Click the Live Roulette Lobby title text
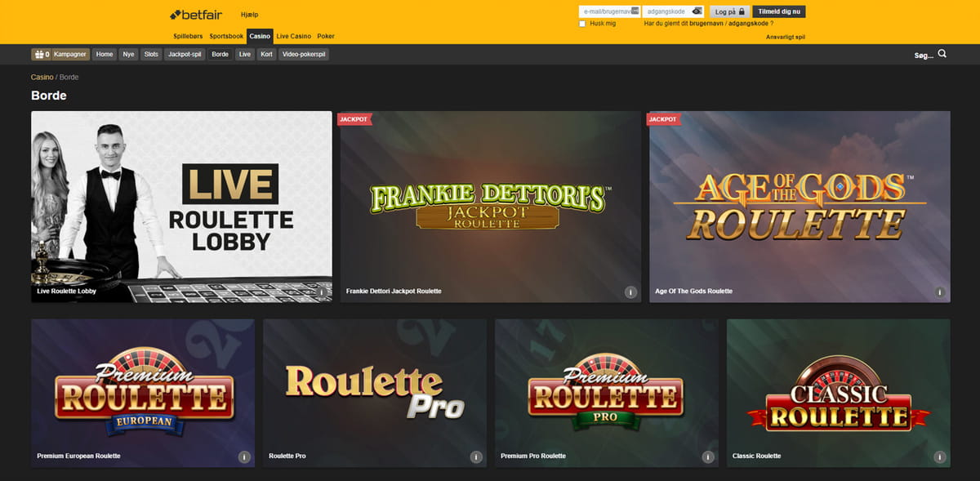980x481 pixels. [66, 291]
